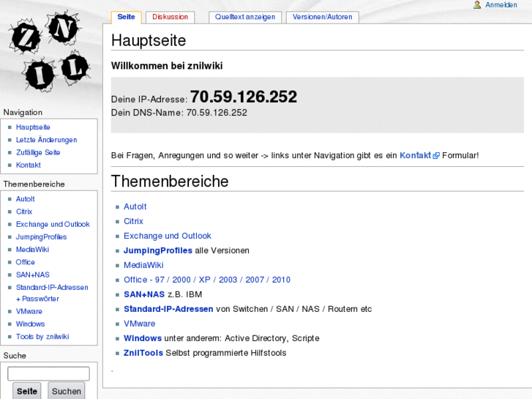
Task: Click the Hauptseite page heading
Action: [x=149, y=41]
